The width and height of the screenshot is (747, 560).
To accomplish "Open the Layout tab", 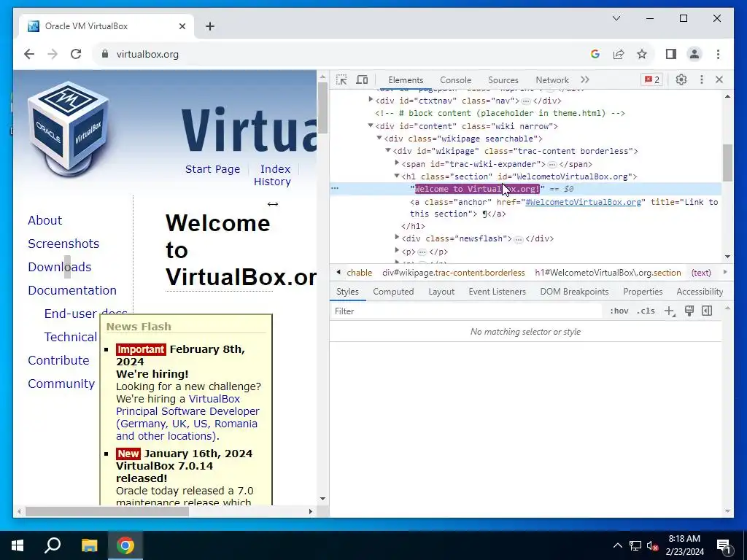I will [441, 292].
